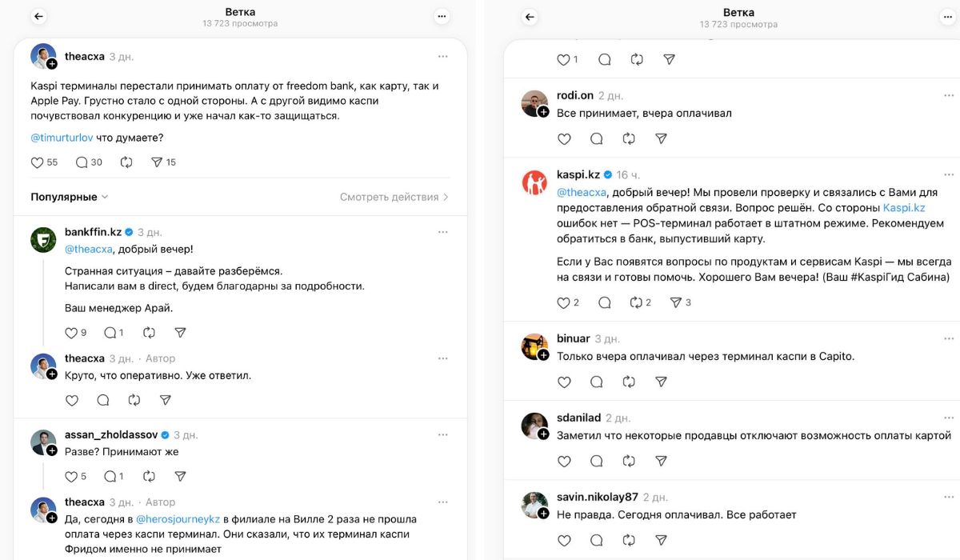960x560 pixels.
Task: Repost the kaspi.kz reply
Action: coord(637,302)
